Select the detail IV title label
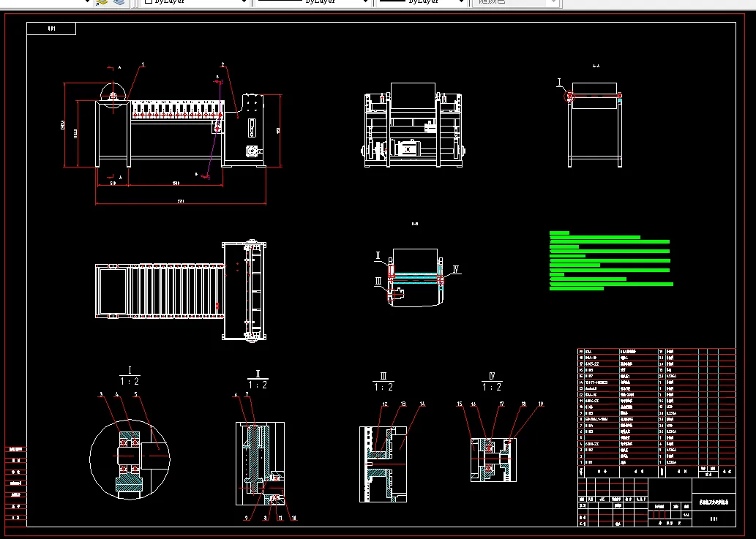 coord(492,376)
